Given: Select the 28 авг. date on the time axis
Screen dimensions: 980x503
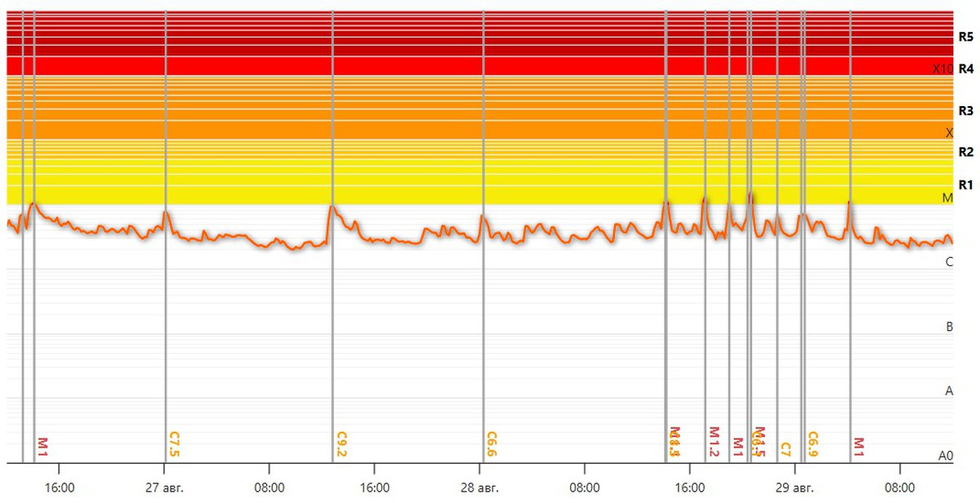Looking at the screenshot, I should click(x=480, y=487).
